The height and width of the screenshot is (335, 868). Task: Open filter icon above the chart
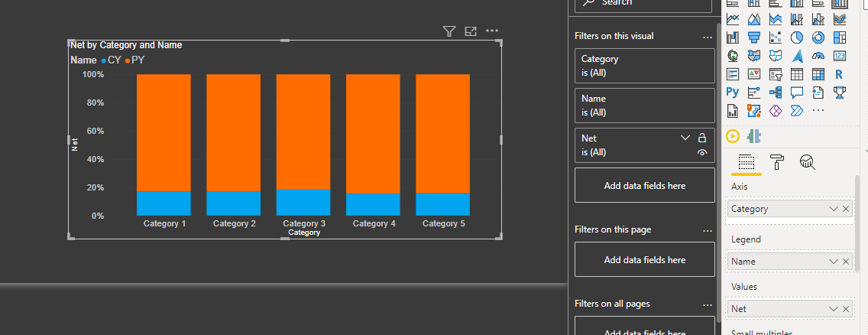click(x=449, y=31)
